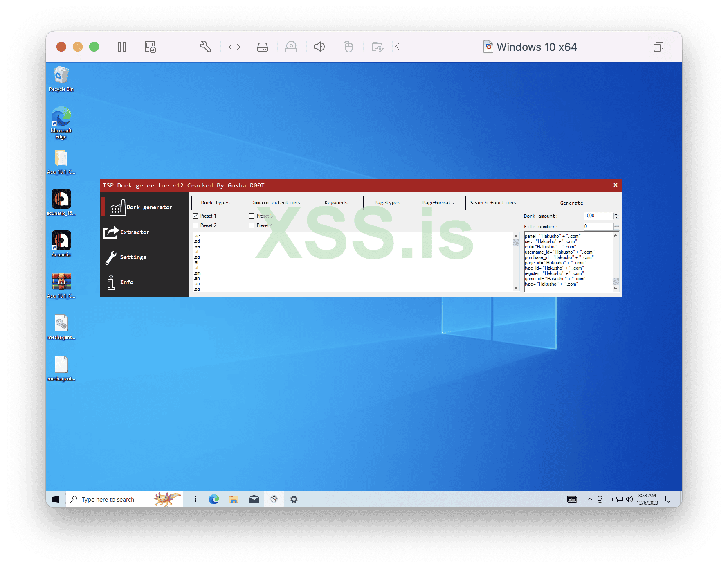Open Task View on taskbar
The width and height of the screenshot is (728, 568).
coord(193,499)
